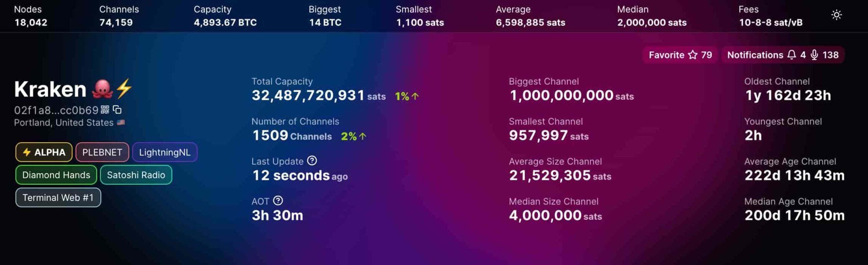Open the Nodes stat in top bar
868x265 pixels.
(31, 16)
